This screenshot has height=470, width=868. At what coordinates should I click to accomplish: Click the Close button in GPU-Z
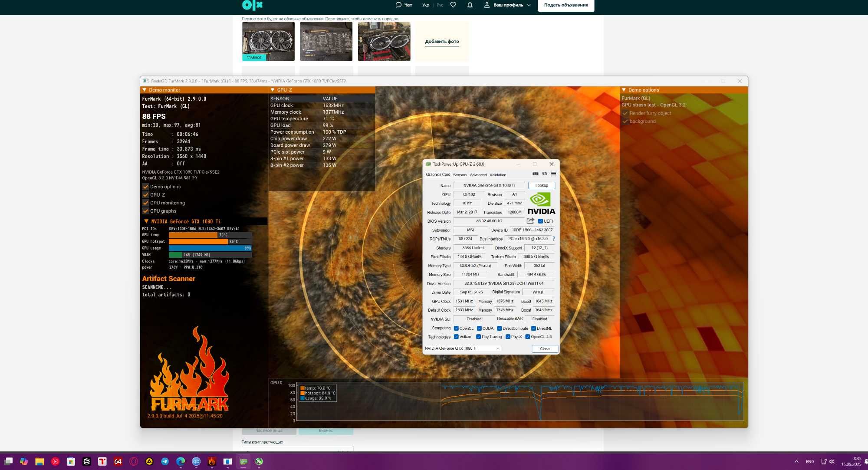tap(545, 349)
